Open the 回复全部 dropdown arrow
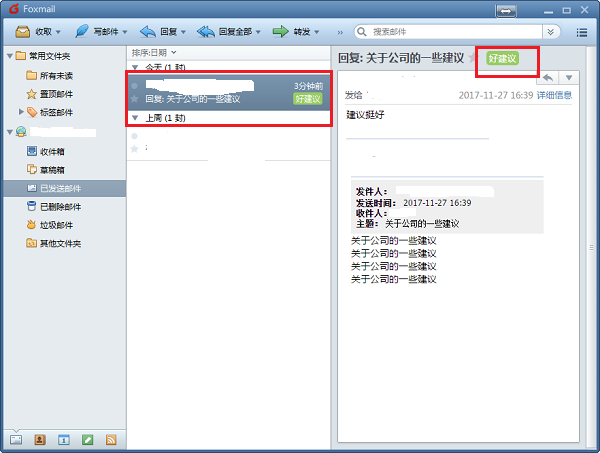Viewport: 600px width, 453px height. pyautogui.click(x=258, y=32)
